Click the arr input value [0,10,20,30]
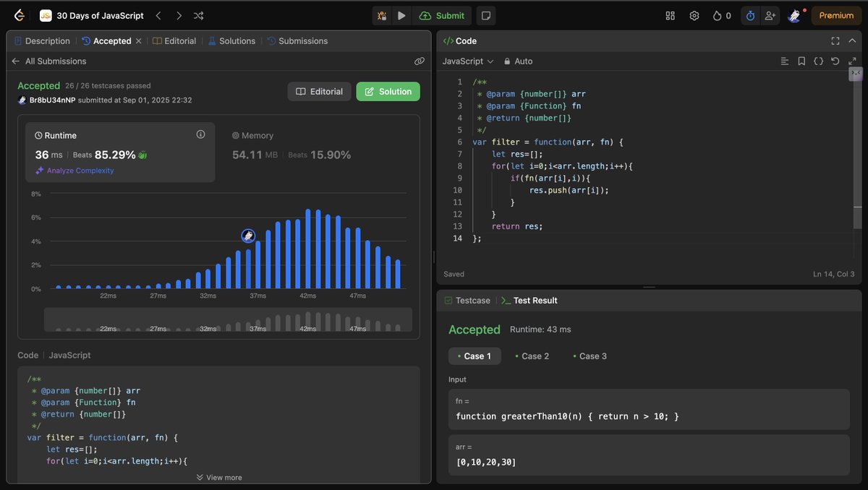868x490 pixels. tap(486, 462)
